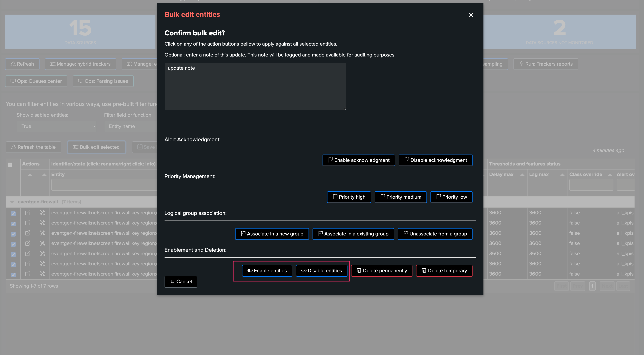Click the 2 Data Sources Not Monitored tile
Viewport: 644px width, 355px height.
pos(559,32)
